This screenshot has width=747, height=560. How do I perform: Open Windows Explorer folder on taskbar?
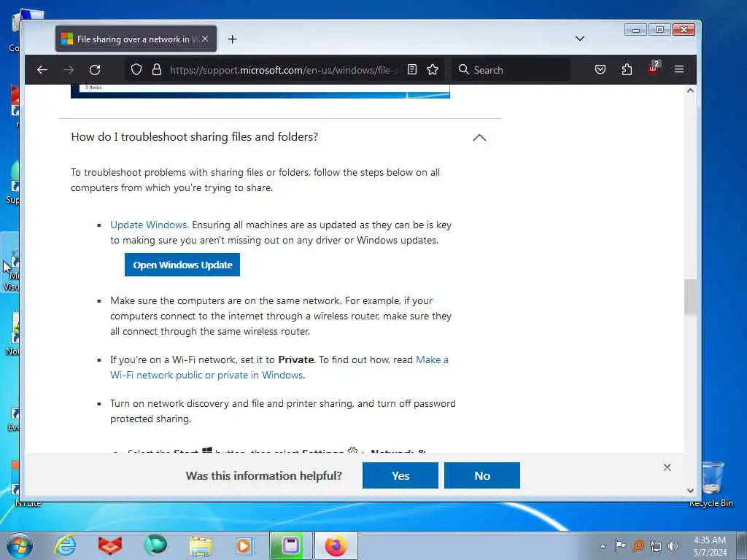click(x=201, y=545)
